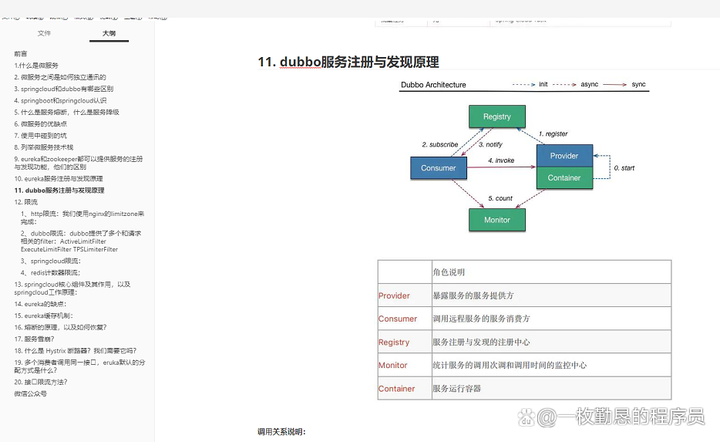The height and width of the screenshot is (442, 720).
Task: Jump to 19. 多个消费者调用同一接口 entry
Action: (79, 366)
